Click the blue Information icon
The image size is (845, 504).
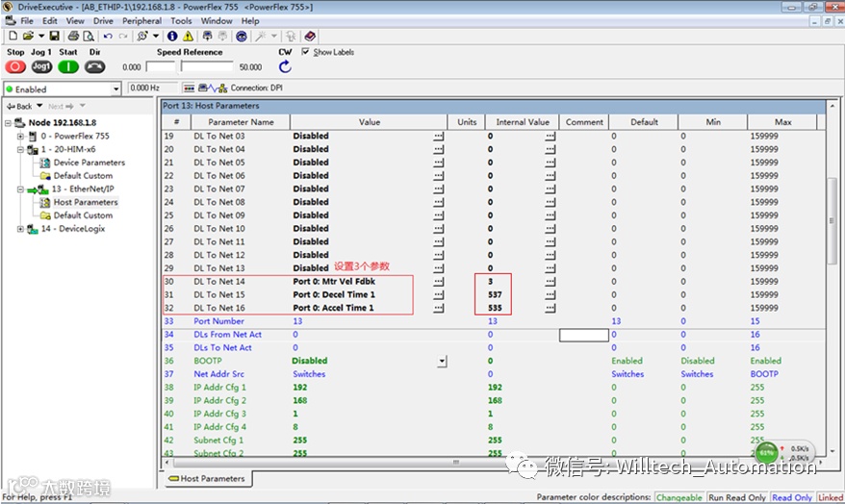172,37
